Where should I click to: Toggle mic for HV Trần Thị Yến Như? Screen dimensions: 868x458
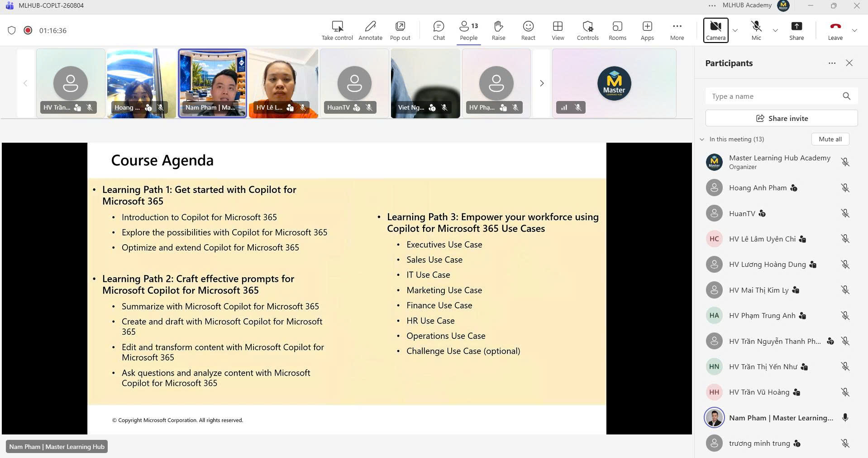pos(845,366)
